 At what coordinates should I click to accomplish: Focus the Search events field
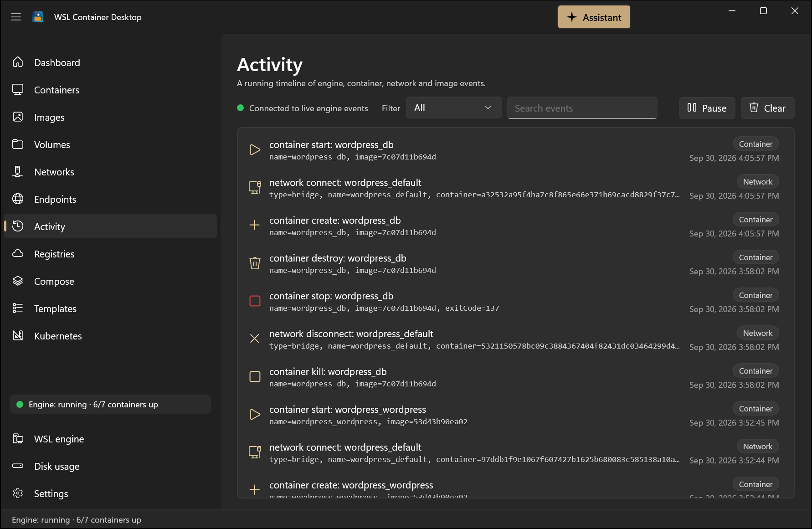(x=582, y=108)
